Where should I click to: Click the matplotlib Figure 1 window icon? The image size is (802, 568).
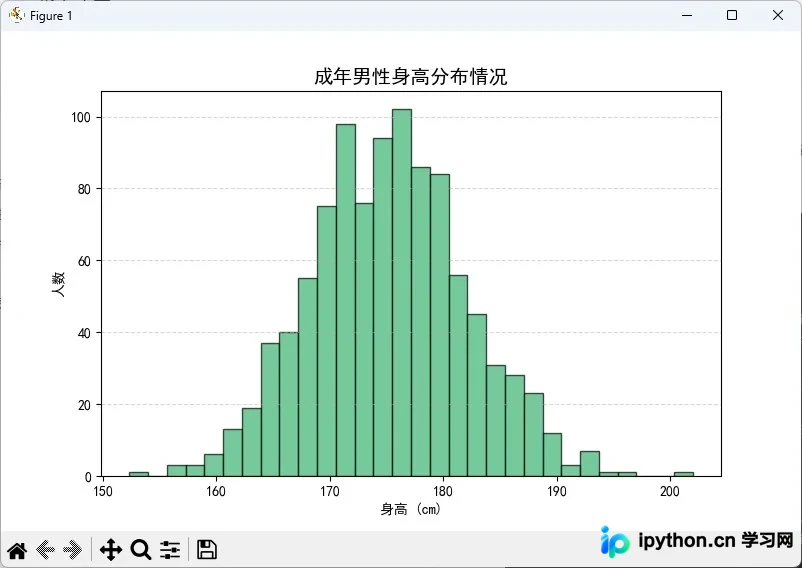tap(16, 15)
